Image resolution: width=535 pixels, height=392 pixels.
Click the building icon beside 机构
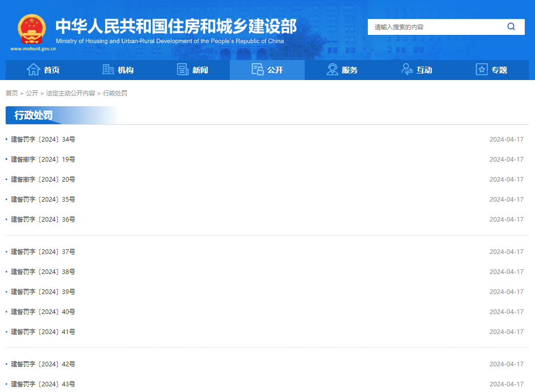pos(108,70)
